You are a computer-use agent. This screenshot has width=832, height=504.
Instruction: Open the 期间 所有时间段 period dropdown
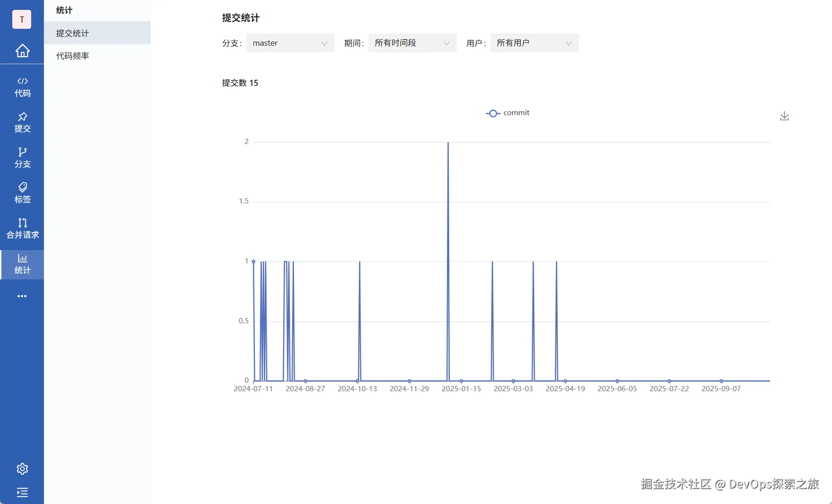tap(412, 43)
